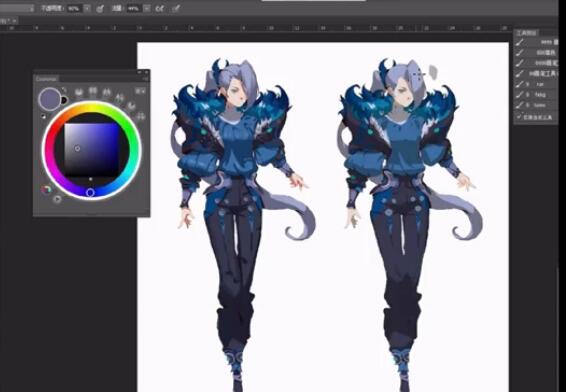Toggle pressure-for-size icon in the options bar
Image resolution: width=566 pixels, height=392 pixels.
pyautogui.click(x=176, y=8)
